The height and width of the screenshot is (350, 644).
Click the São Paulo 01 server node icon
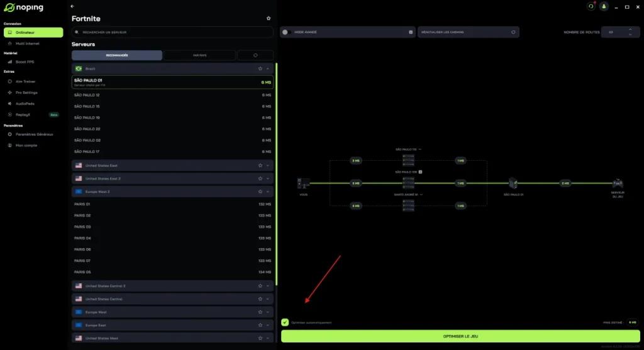[513, 183]
